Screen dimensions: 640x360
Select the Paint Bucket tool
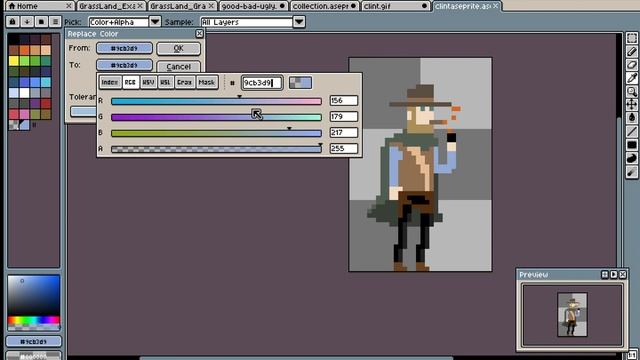[x=632, y=118]
